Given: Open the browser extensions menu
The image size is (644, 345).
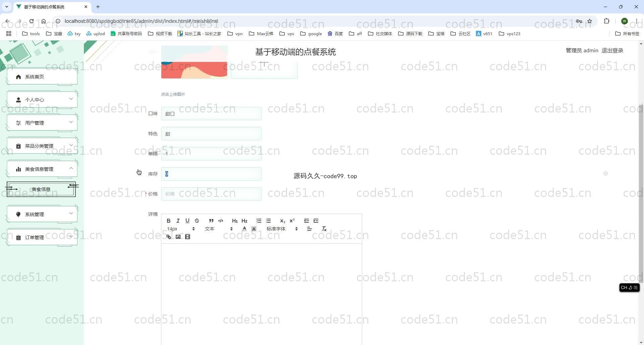Looking at the screenshot, I should pyautogui.click(x=606, y=21).
